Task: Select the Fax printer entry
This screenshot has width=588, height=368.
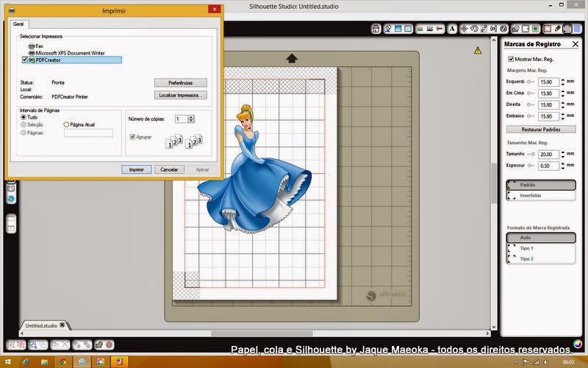Action: [36, 46]
